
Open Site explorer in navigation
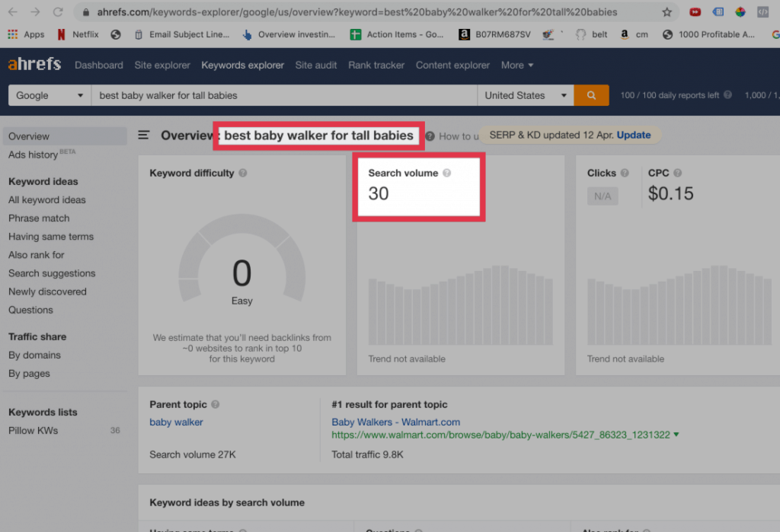tap(162, 65)
